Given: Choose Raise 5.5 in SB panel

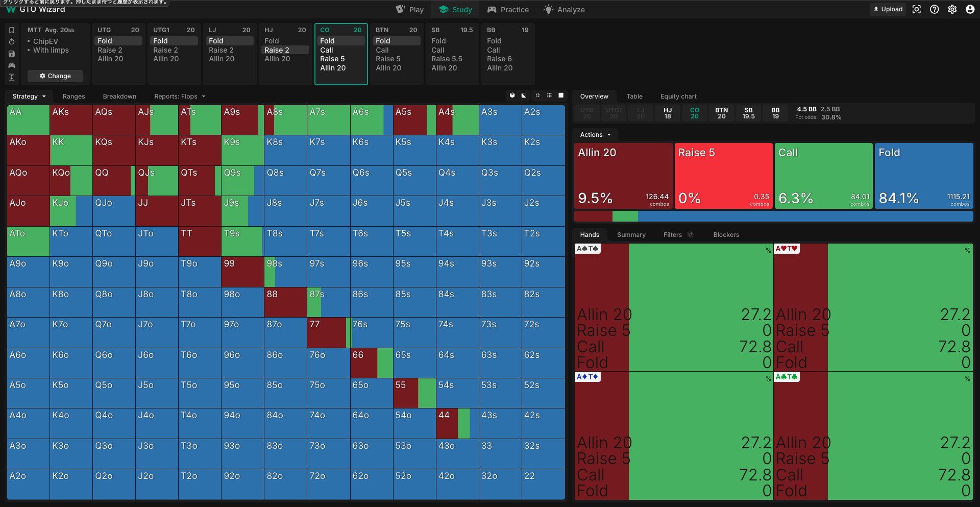Looking at the screenshot, I should 452,59.
